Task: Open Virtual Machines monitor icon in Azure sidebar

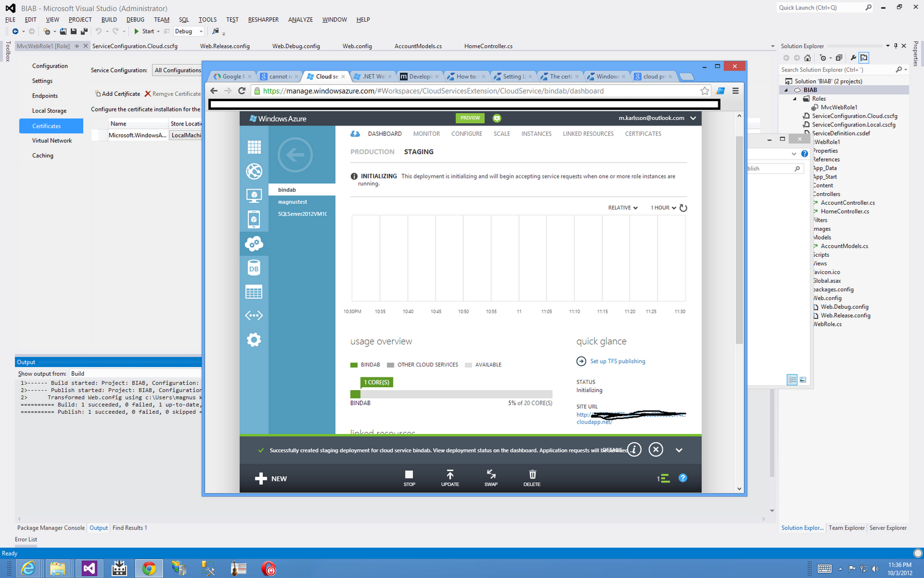Action: click(x=254, y=195)
